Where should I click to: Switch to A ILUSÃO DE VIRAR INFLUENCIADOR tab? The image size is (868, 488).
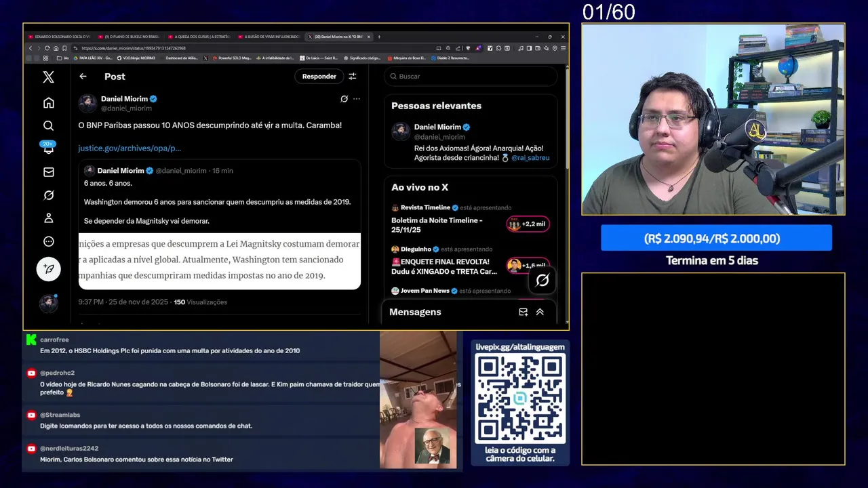[x=269, y=37]
